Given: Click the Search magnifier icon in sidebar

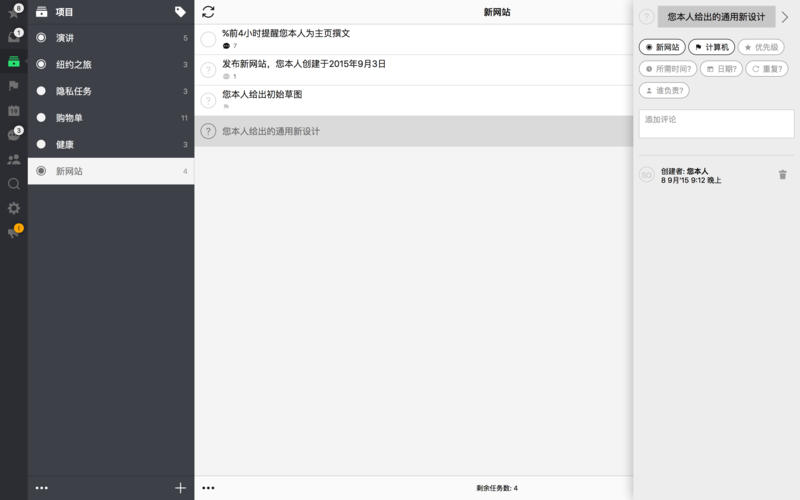Looking at the screenshot, I should 14,184.
